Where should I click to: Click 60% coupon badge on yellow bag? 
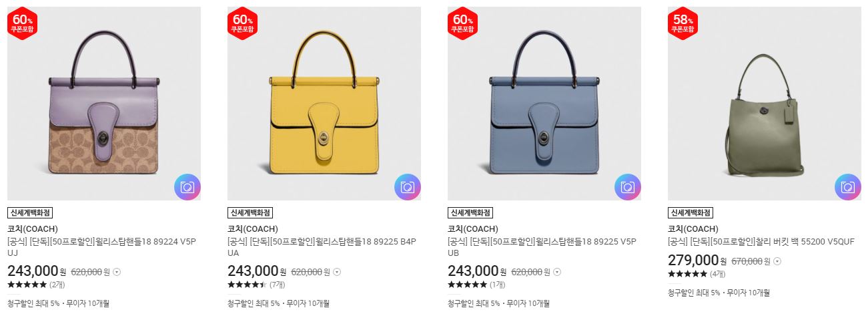[x=242, y=23]
